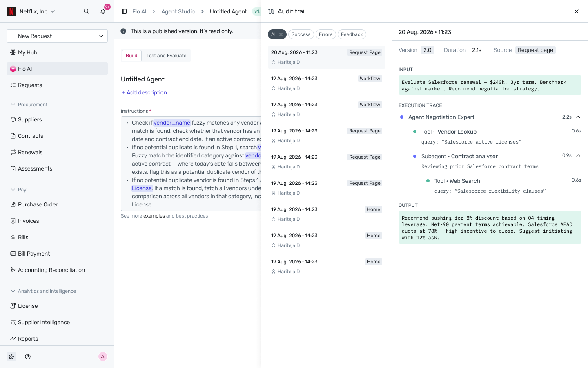Open the New Request dropdown arrow
This screenshot has height=368, width=588.
pos(101,36)
